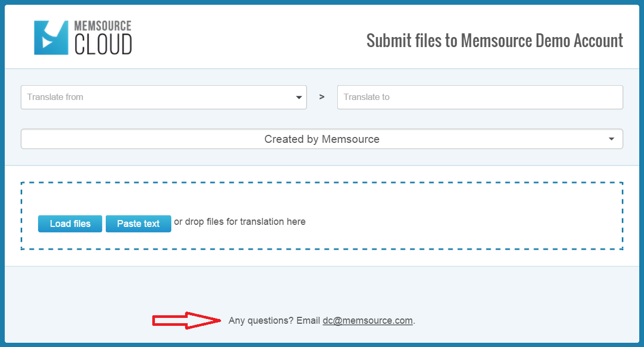
Task: Click the greater-than symbol between language fields
Action: [x=322, y=97]
